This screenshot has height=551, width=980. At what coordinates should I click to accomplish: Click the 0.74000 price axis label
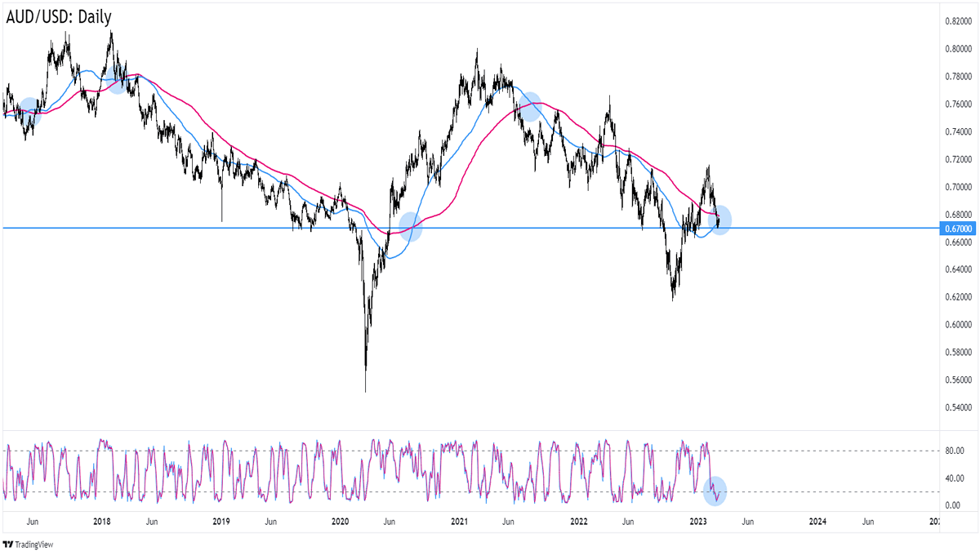(958, 131)
